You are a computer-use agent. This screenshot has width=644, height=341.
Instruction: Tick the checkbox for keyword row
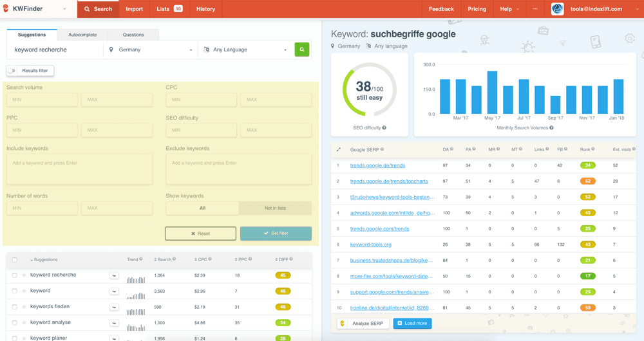[x=15, y=291]
